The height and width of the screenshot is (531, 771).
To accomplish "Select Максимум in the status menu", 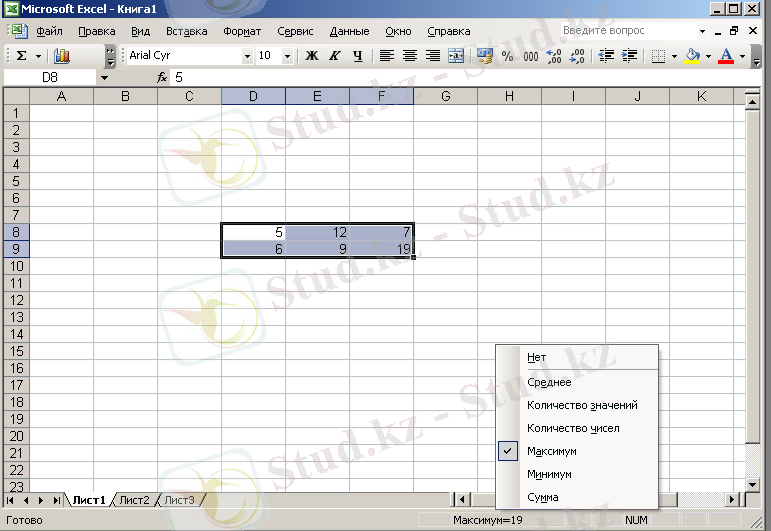I will pyautogui.click(x=551, y=451).
